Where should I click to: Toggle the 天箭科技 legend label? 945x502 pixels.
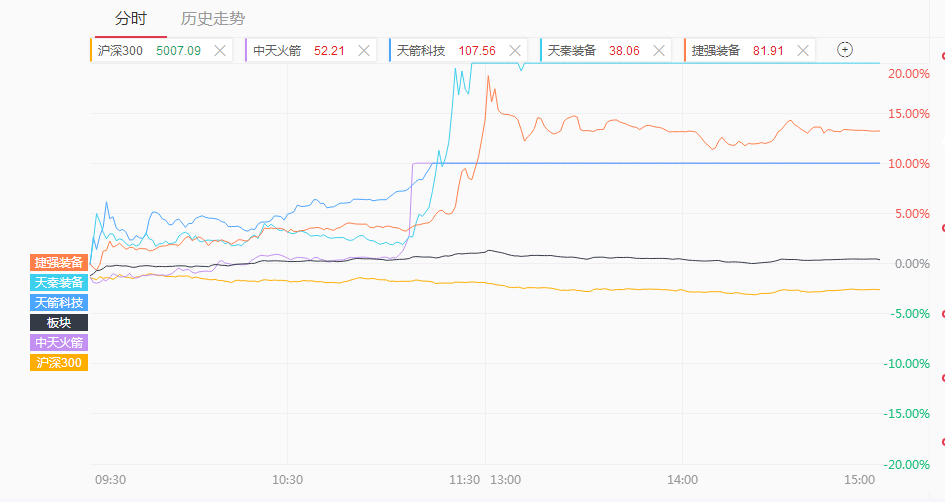(59, 303)
